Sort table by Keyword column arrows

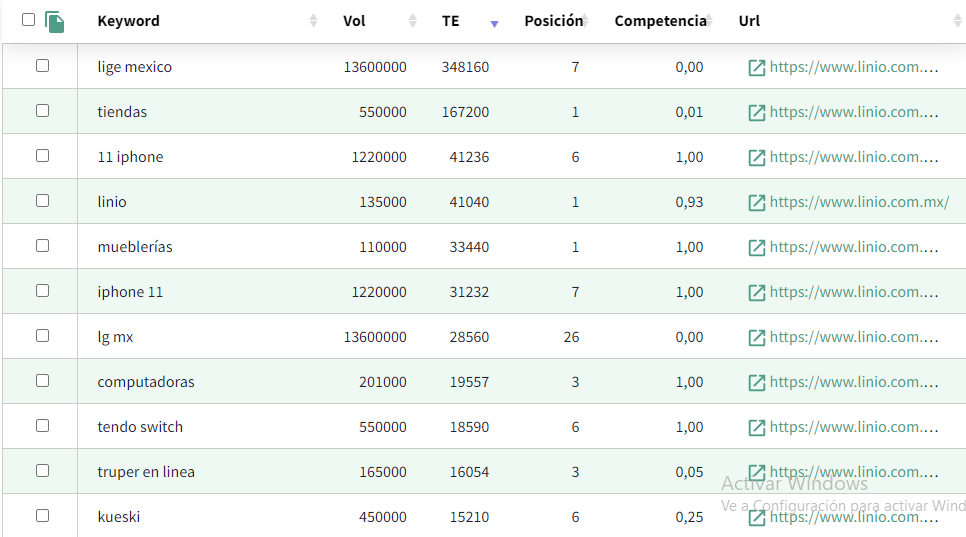(313, 21)
